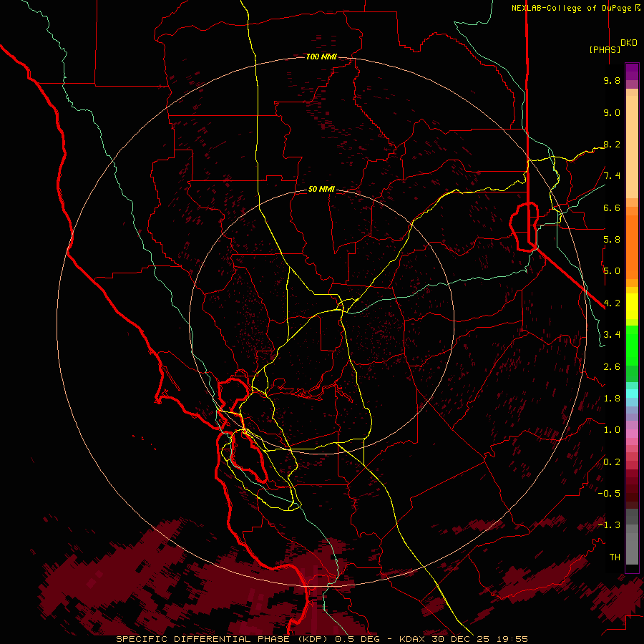
Task: Select the 2.6 scale value
Action: (x=612, y=367)
